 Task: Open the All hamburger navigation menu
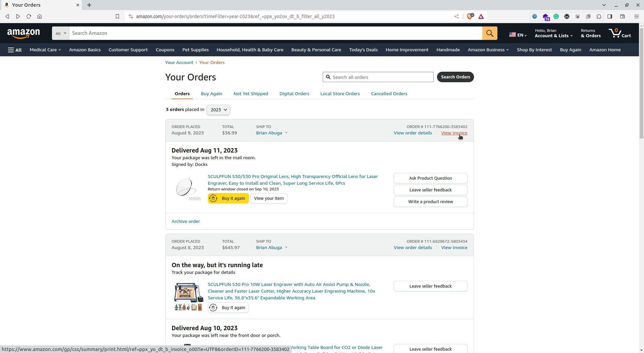tap(15, 50)
